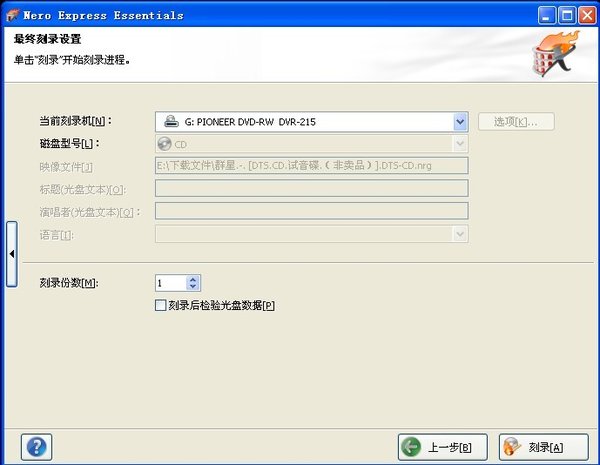Maximize the Nero Express window

pos(567,16)
